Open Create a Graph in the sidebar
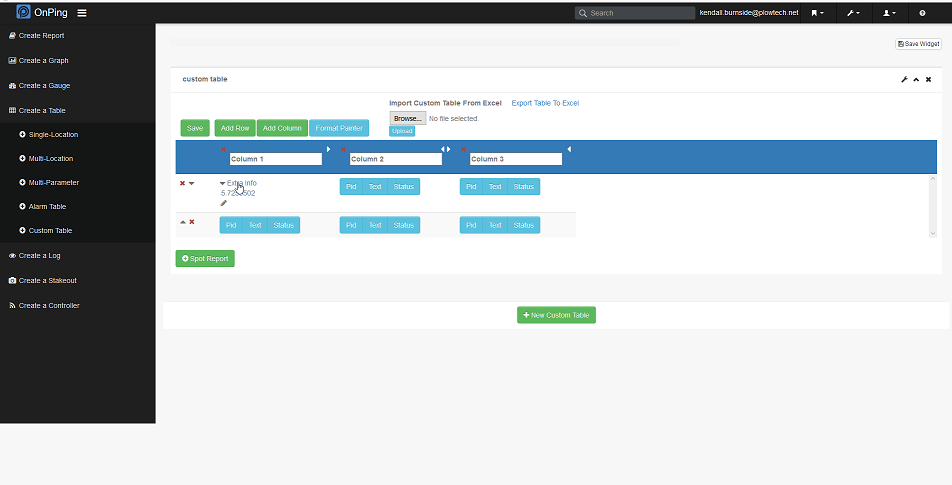The height and width of the screenshot is (485, 952). tap(43, 60)
